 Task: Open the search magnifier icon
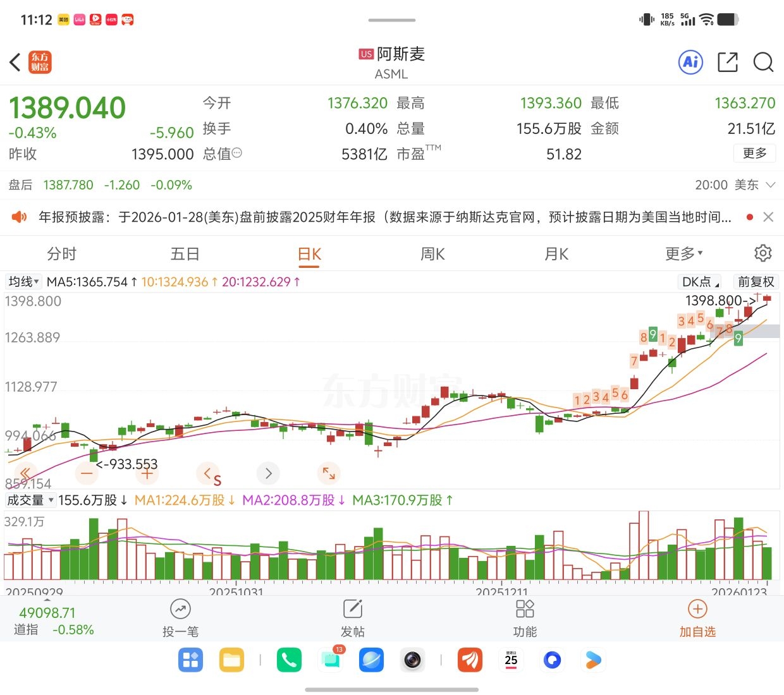tap(763, 62)
